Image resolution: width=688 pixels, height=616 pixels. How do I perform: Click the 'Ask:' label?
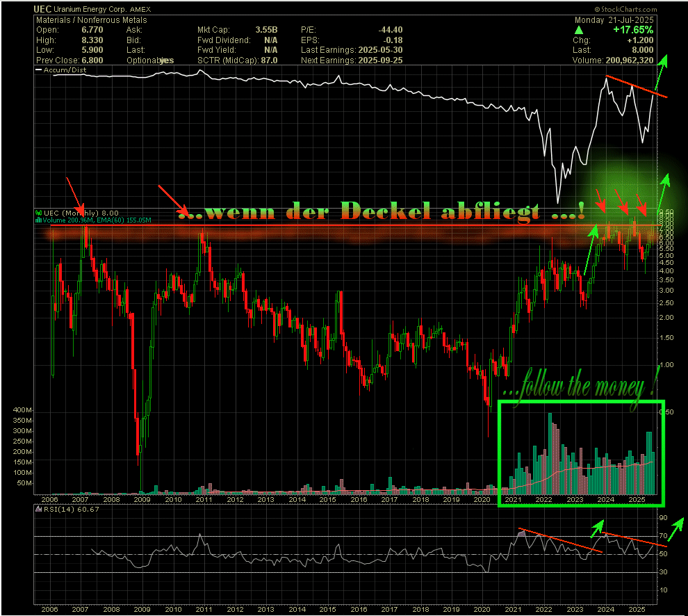[134, 30]
